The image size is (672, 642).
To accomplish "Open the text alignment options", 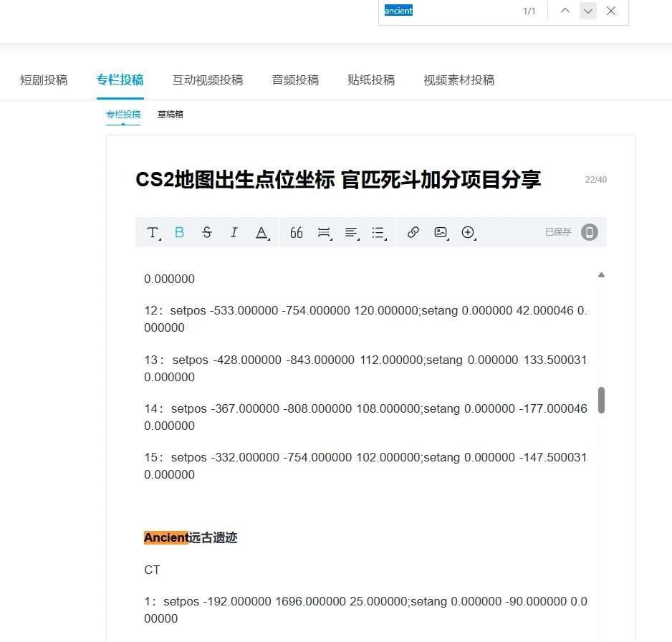I will tap(352, 233).
